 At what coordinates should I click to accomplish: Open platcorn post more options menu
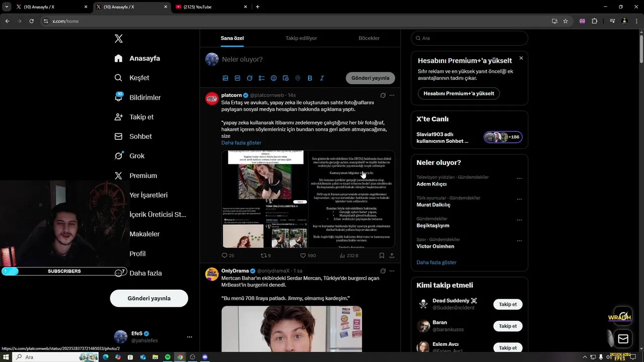(x=392, y=95)
